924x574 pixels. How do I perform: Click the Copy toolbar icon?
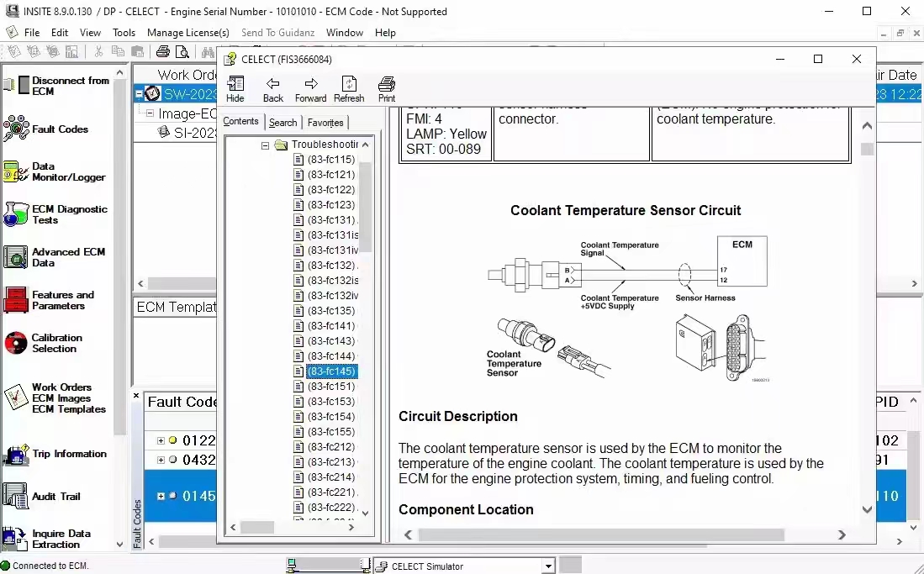click(118, 52)
